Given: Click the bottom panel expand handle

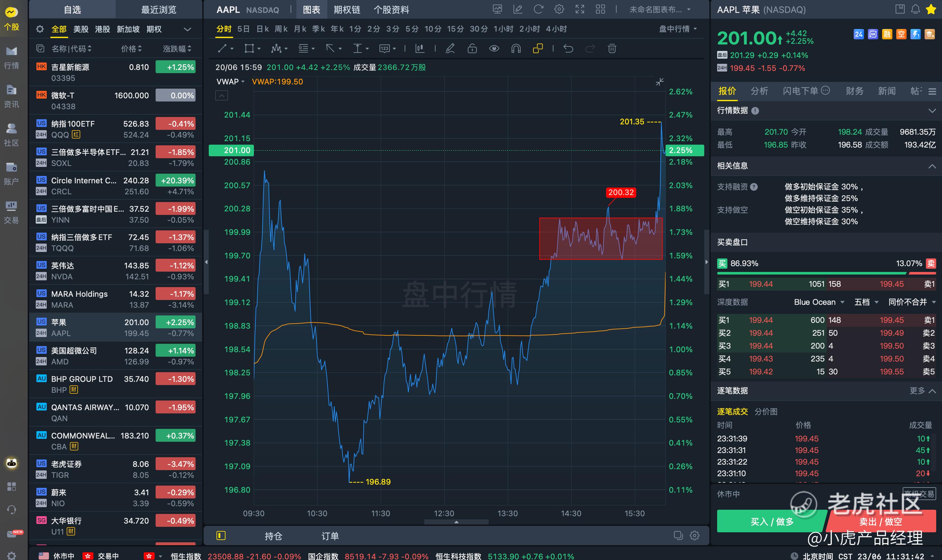Looking at the screenshot, I should pyautogui.click(x=456, y=522).
